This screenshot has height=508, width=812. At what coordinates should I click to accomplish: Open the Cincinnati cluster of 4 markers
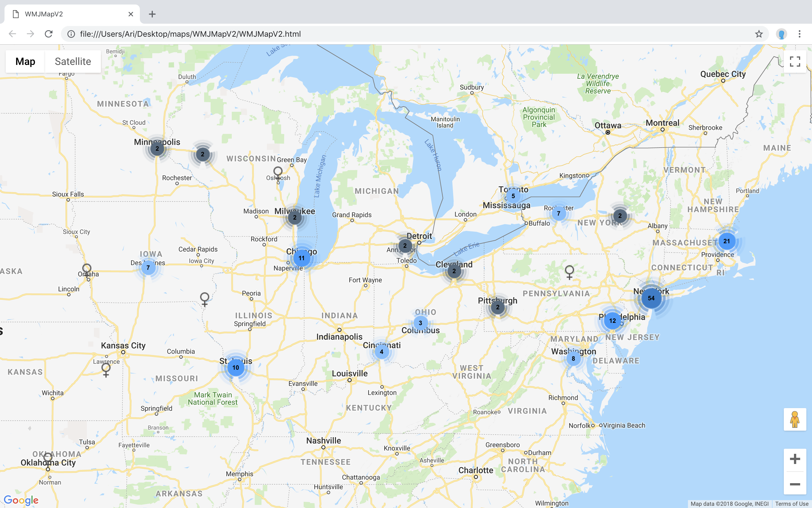381,352
